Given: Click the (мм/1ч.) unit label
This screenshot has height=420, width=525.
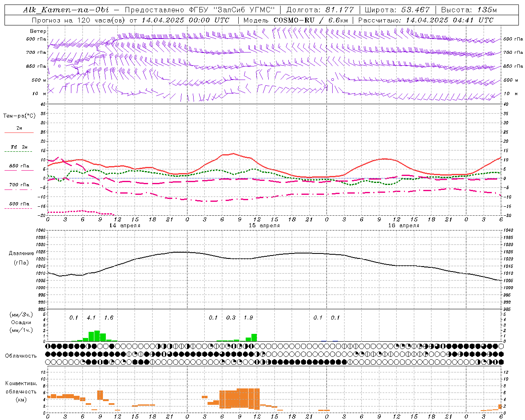Looking at the screenshot, I should click(x=21, y=331).
